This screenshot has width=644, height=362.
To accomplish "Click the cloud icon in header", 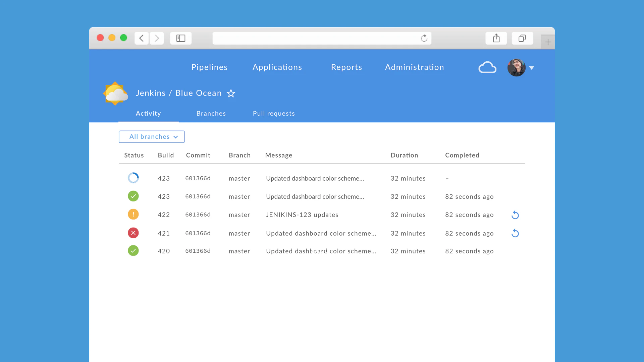I will (487, 67).
